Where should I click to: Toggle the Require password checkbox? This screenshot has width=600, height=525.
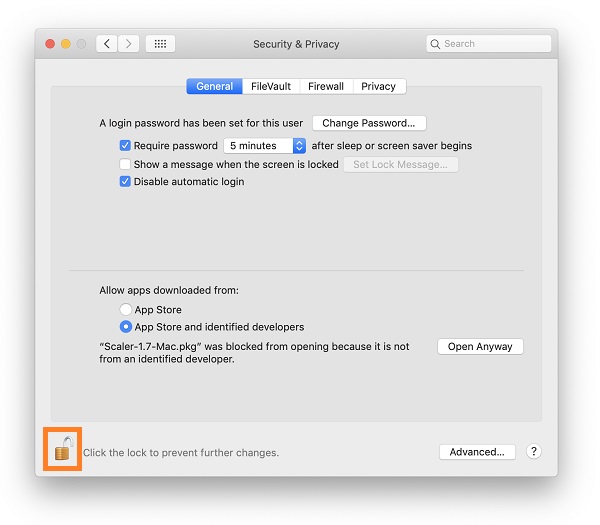(x=125, y=146)
